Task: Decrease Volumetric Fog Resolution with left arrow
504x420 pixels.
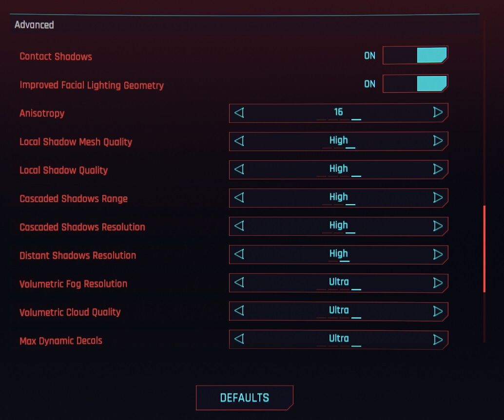Action: pos(239,283)
